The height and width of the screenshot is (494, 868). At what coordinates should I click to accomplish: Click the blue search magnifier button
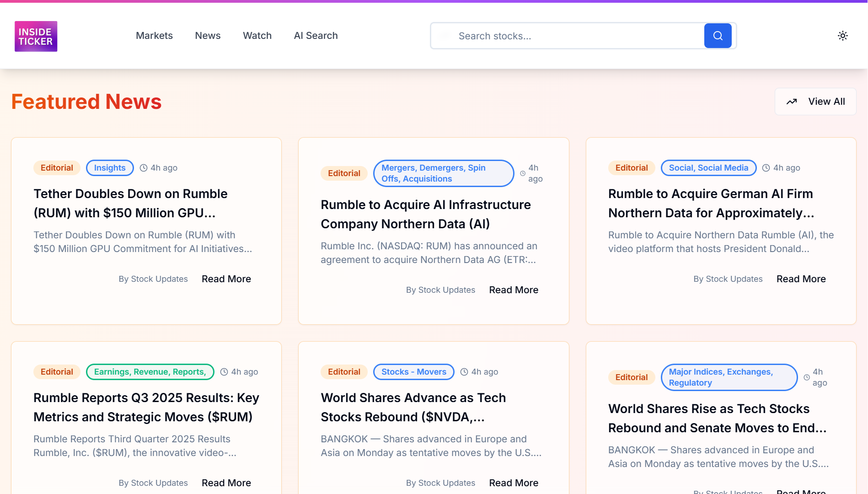[718, 36]
